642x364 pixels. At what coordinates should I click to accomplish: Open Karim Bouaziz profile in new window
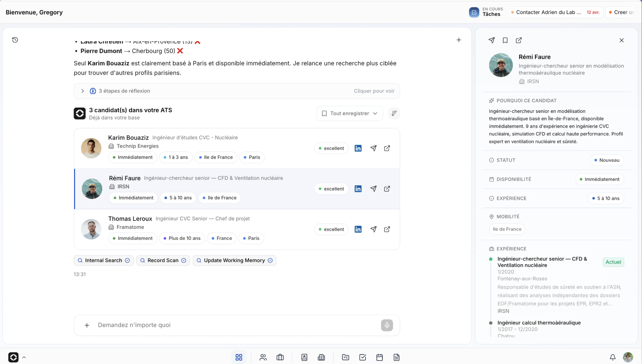coord(387,148)
